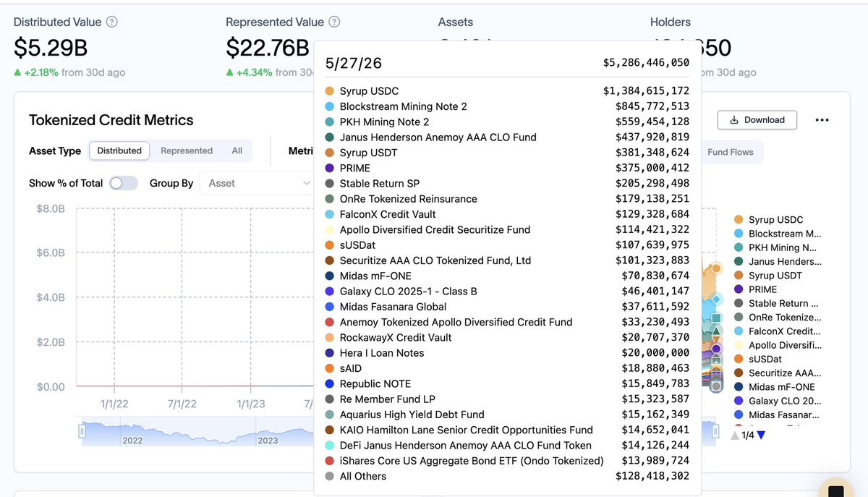Click the Apollo Diversifi... legend entry

pos(778,345)
